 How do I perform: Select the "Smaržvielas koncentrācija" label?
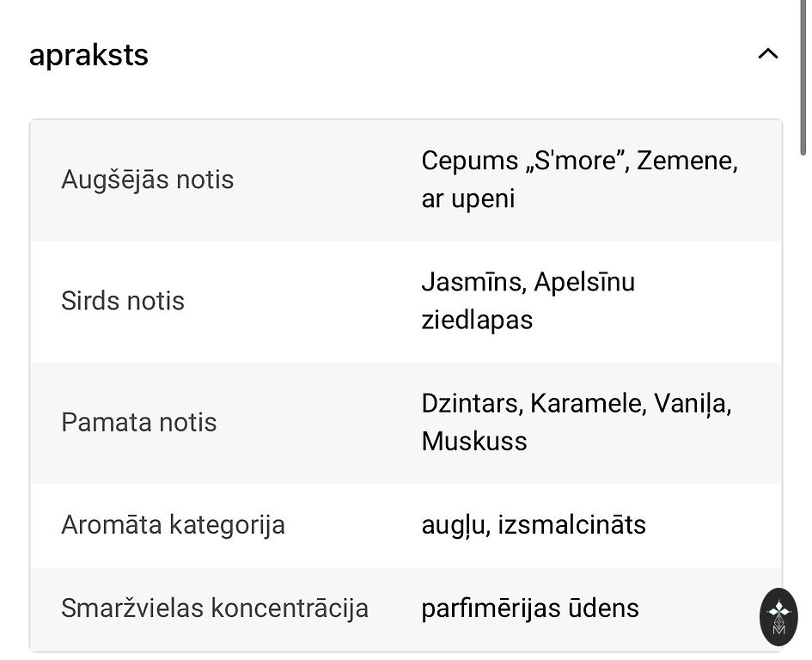pos(215,608)
